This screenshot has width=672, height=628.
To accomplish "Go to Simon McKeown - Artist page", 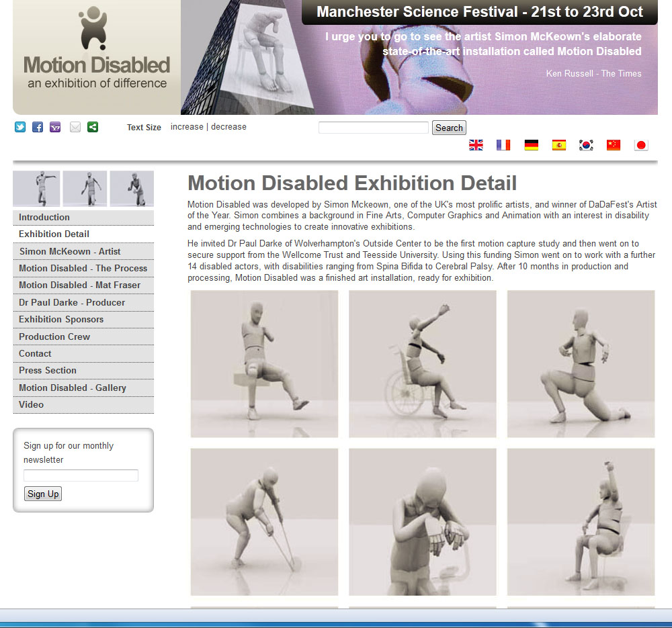I will tap(83, 251).
